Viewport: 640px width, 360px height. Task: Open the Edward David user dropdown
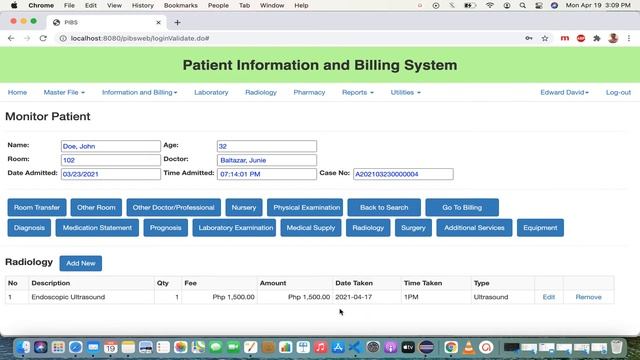[x=564, y=92]
